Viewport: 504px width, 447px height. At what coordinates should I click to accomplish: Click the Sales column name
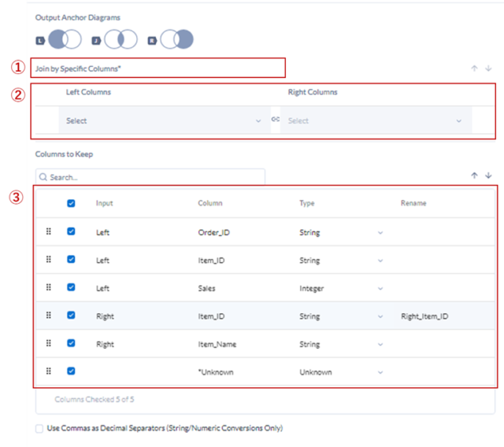(206, 288)
